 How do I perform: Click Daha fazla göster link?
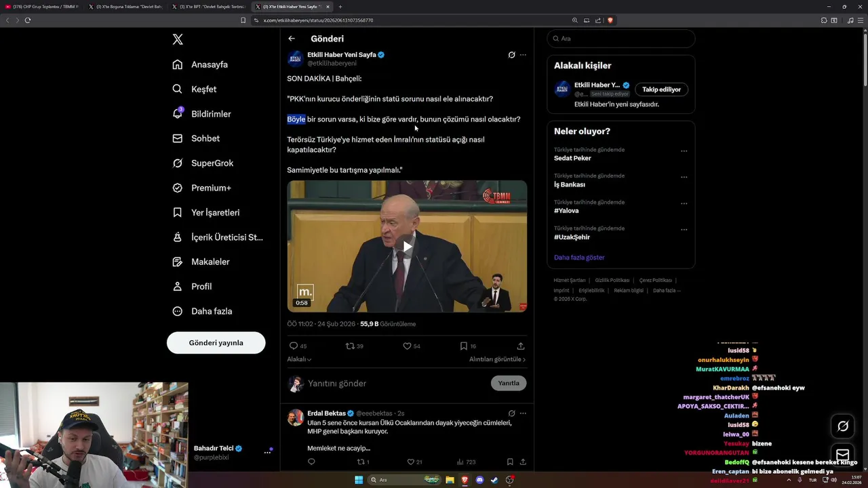[579, 258]
